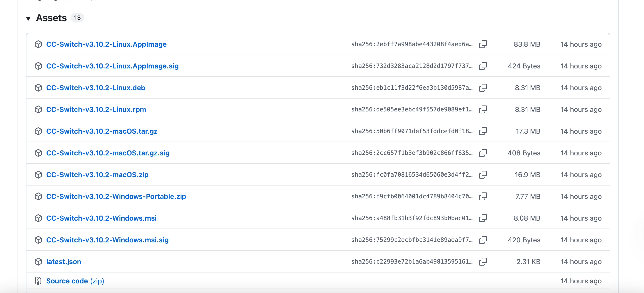Copy SHA256 hash of Linux.AppImage file
The width and height of the screenshot is (644, 293).
coord(483,44)
